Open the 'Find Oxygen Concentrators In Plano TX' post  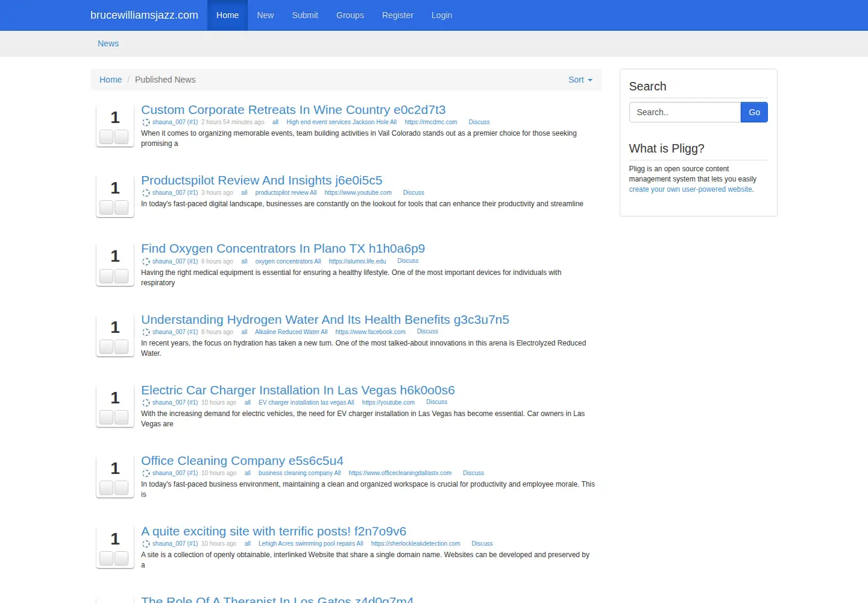point(283,248)
